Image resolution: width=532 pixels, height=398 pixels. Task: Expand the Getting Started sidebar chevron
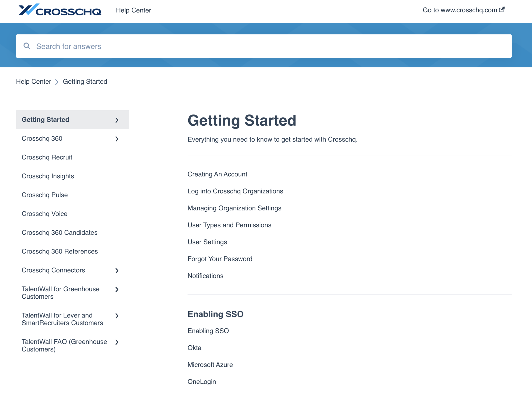117,120
